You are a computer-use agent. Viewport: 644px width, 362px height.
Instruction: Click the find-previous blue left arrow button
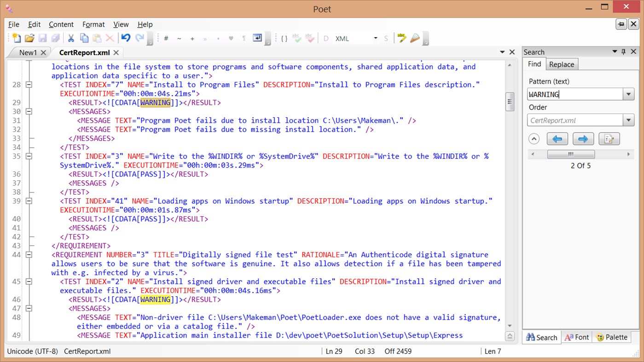pos(557,138)
